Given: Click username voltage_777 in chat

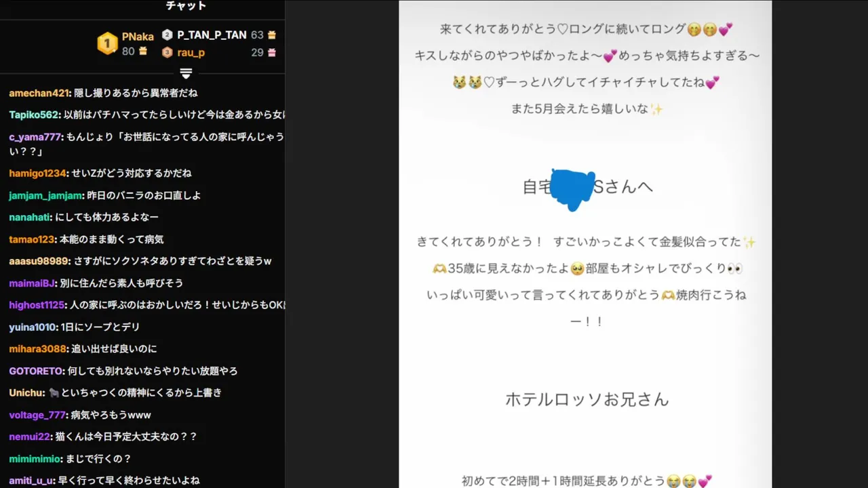Looking at the screenshot, I should tap(38, 415).
